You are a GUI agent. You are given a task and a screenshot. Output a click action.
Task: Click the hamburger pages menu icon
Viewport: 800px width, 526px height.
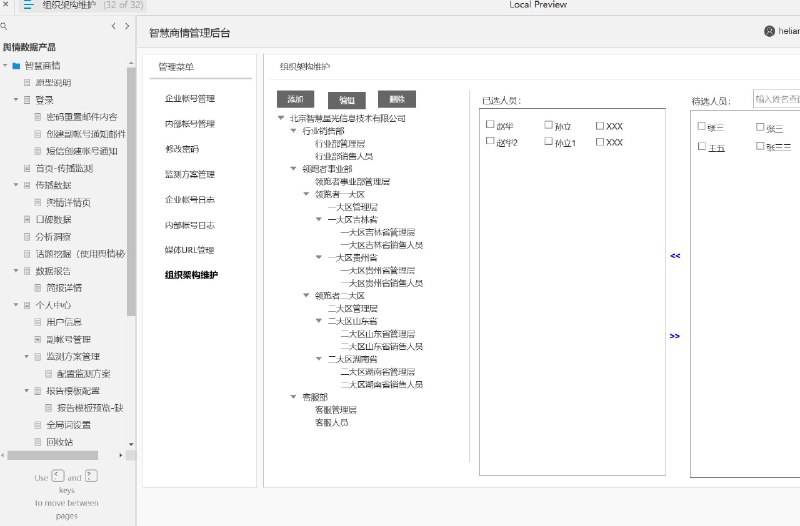[x=28, y=6]
